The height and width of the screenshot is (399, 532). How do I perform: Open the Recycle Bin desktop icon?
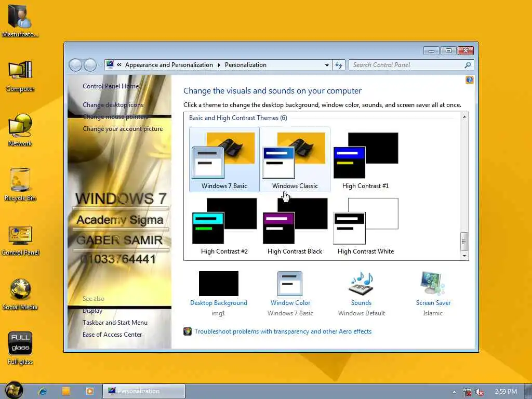[x=20, y=184]
